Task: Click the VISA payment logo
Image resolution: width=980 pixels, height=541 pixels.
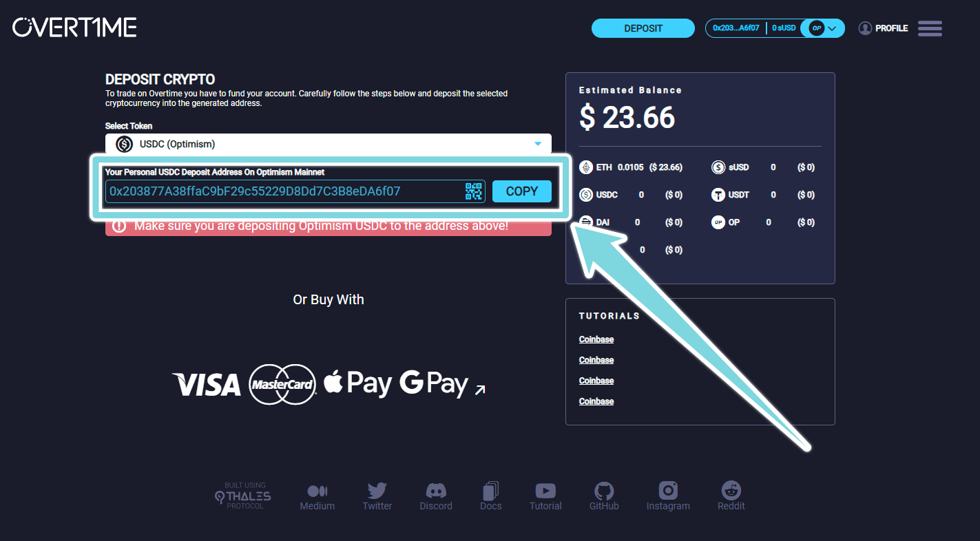Action: [x=206, y=384]
